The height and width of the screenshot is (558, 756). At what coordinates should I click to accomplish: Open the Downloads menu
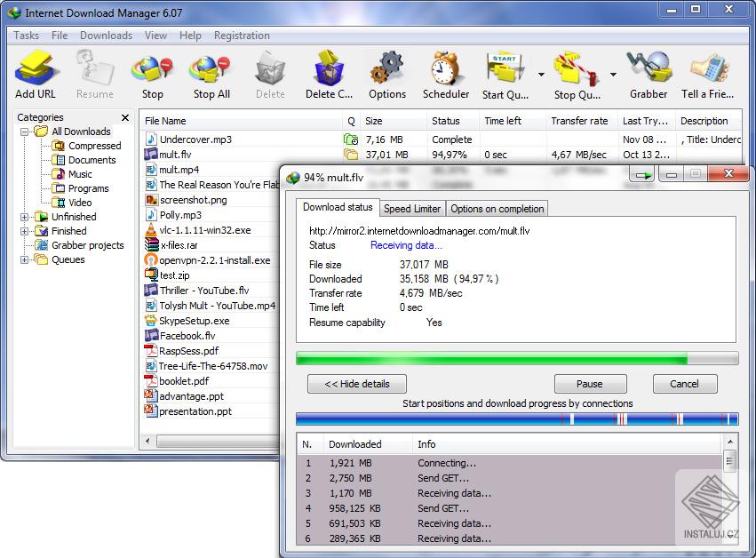coord(106,36)
